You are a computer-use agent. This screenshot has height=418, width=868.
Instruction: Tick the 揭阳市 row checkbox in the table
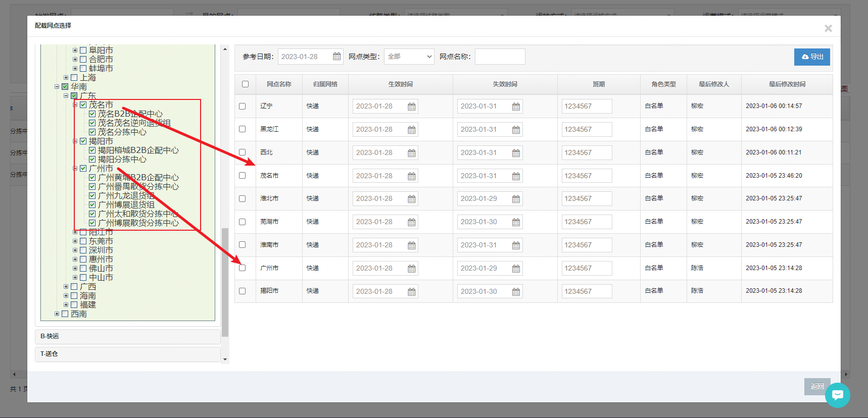[x=242, y=291]
